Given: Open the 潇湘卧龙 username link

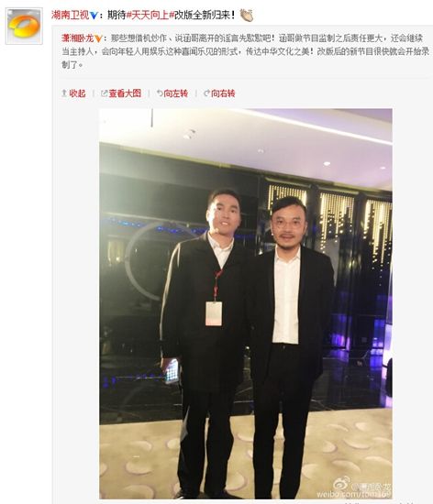Looking at the screenshot, I should [x=78, y=38].
